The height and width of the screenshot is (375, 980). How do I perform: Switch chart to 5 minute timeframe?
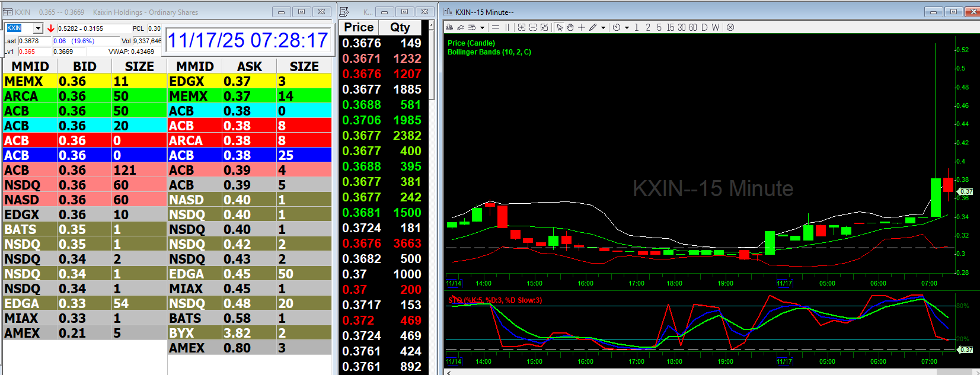pos(659,27)
